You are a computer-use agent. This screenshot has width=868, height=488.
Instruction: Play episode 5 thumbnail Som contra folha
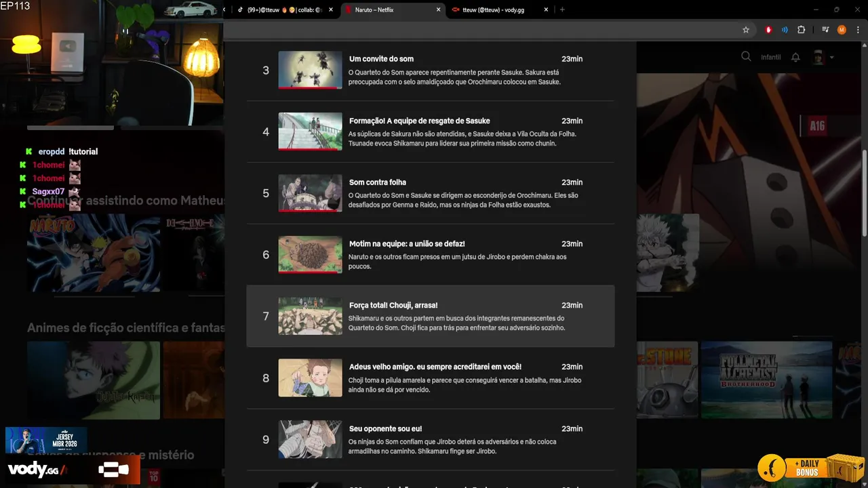[310, 193]
